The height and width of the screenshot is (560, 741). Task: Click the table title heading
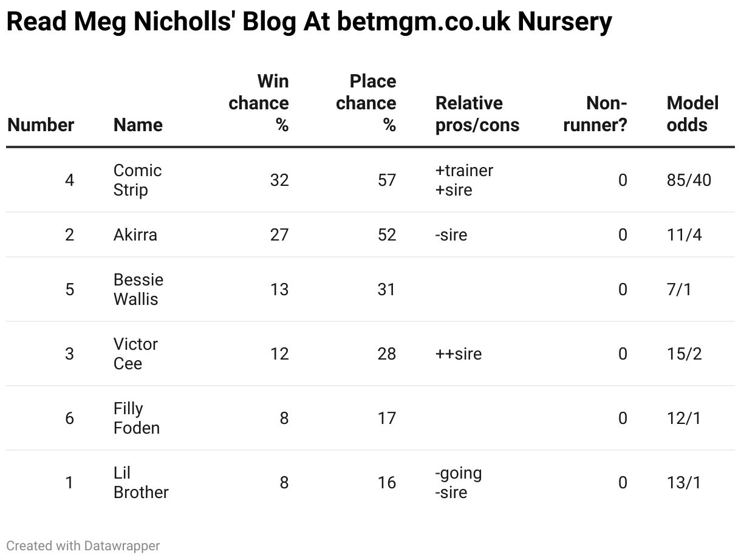(x=309, y=22)
